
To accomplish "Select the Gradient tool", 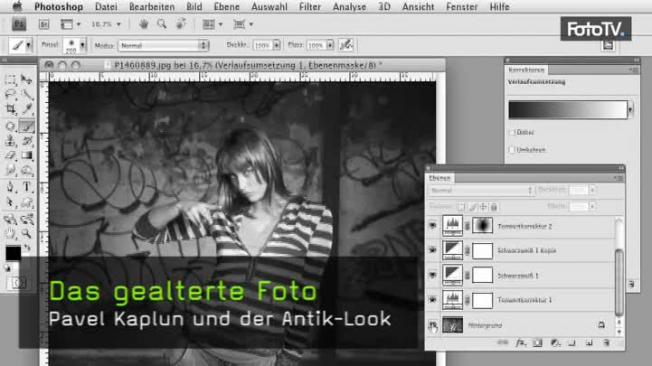I will [27, 156].
